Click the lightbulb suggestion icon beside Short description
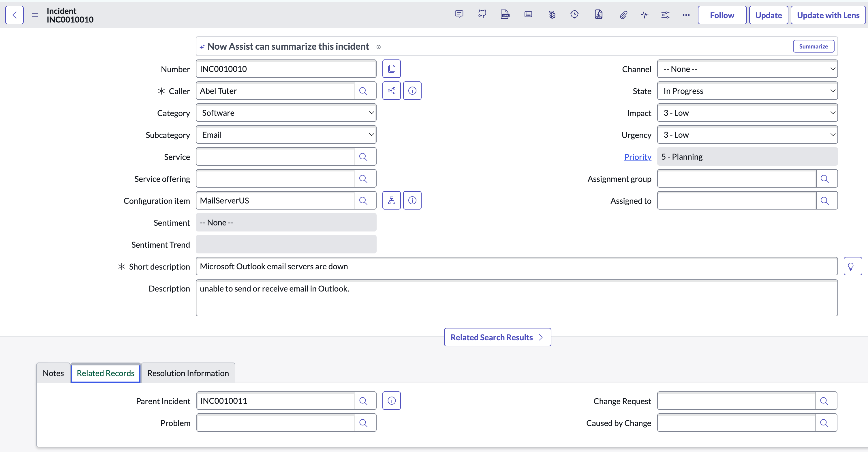Image resolution: width=868 pixels, height=452 pixels. click(852, 266)
